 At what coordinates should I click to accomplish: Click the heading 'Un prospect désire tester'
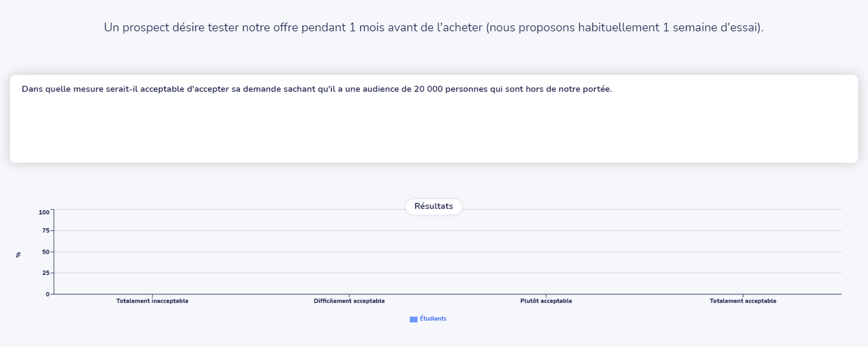(x=433, y=27)
